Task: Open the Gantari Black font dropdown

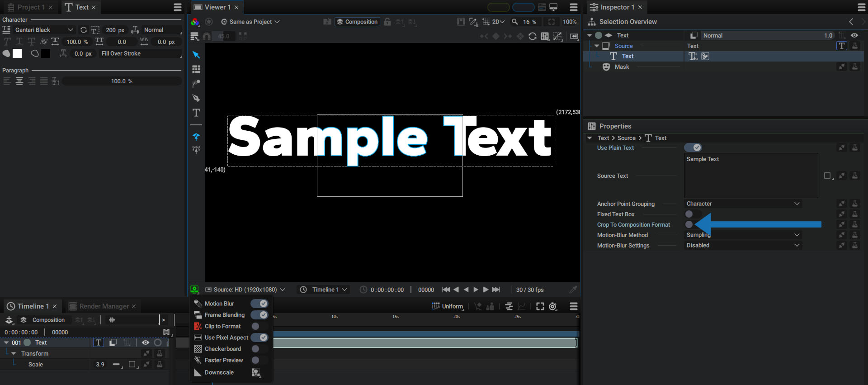Action: [x=44, y=30]
